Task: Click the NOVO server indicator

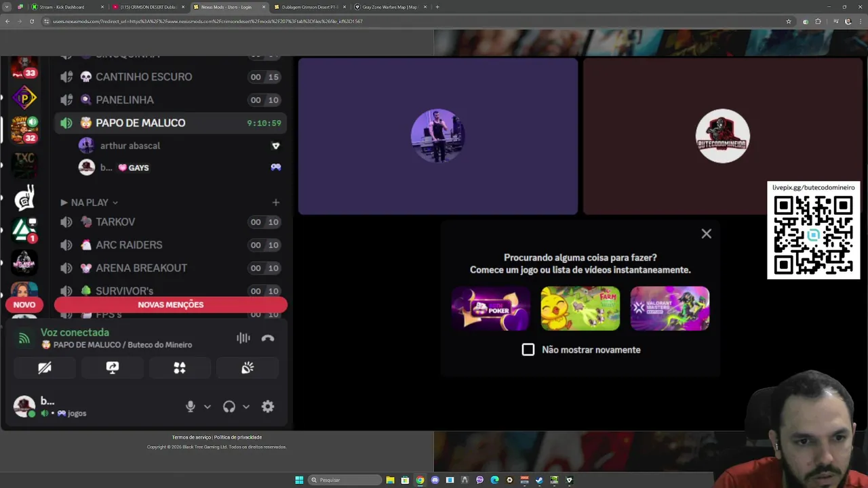Action: pyautogui.click(x=24, y=305)
